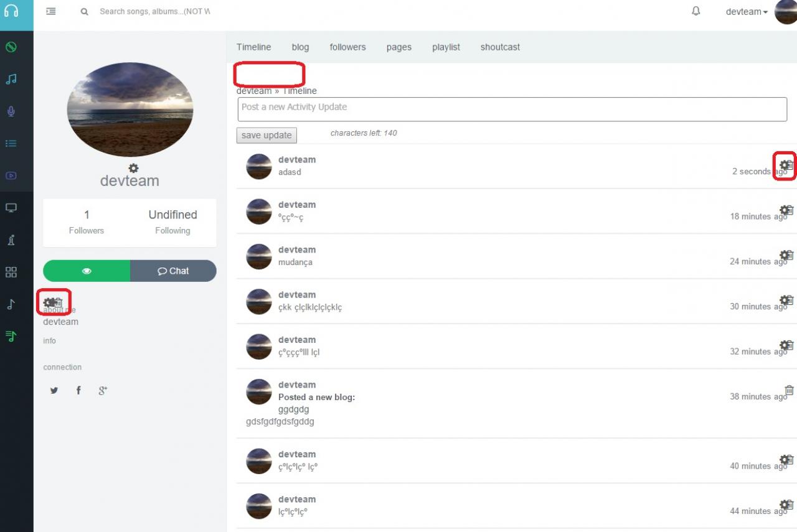Focus the Post a new Activity Update field
The height and width of the screenshot is (532, 797).
coord(512,110)
